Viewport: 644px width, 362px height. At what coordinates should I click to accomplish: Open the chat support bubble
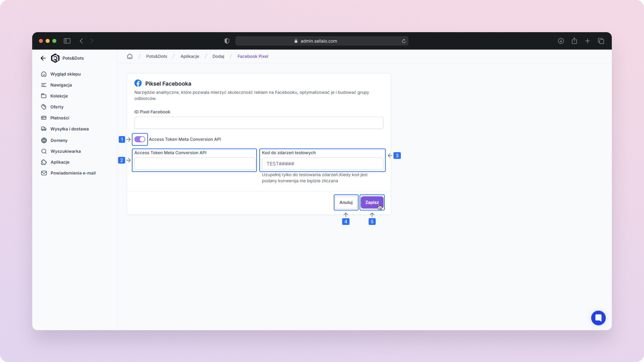pos(598,318)
